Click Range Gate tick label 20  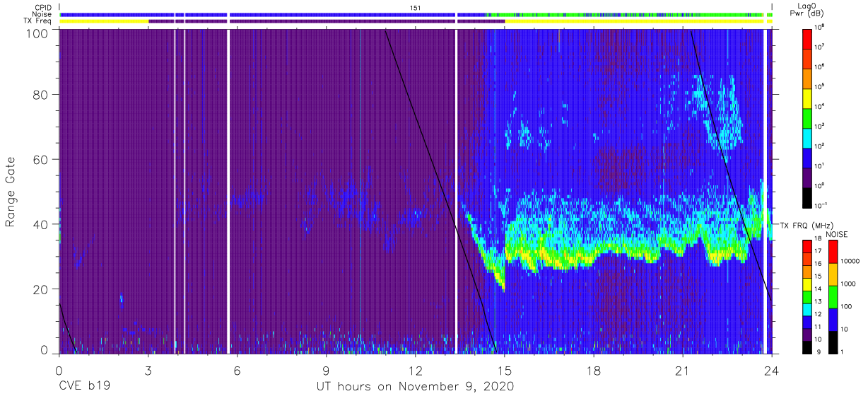click(x=42, y=289)
